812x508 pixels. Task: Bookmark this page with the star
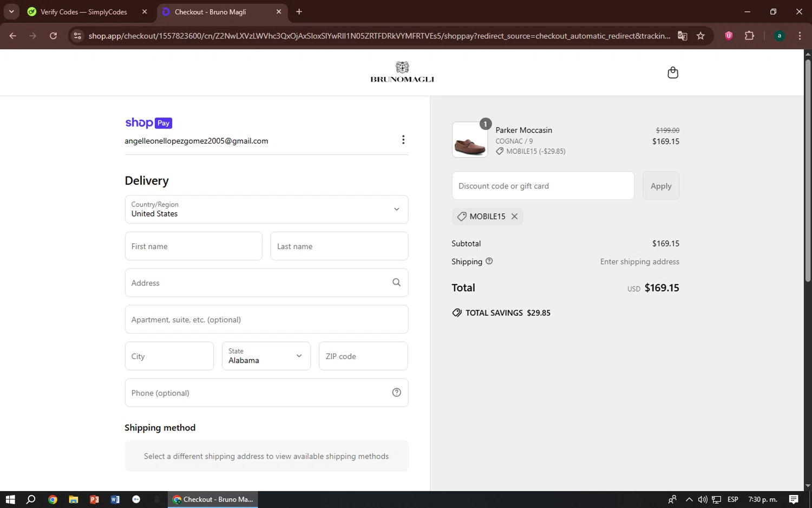pyautogui.click(x=700, y=36)
